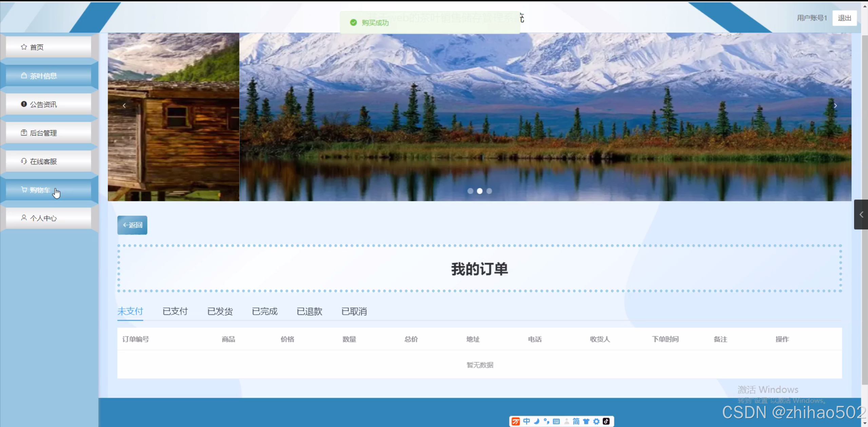Toggle simplified/traditional with 简 icon
This screenshot has width=868, height=427.
[x=577, y=421]
